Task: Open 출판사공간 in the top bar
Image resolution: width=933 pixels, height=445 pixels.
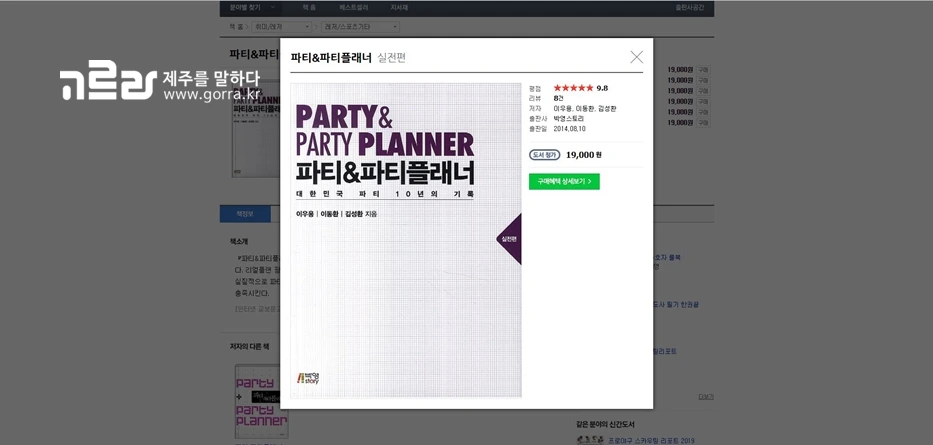Action: [x=689, y=8]
